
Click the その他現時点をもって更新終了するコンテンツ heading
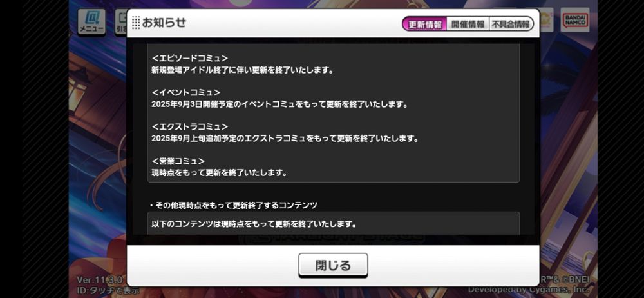(x=233, y=205)
